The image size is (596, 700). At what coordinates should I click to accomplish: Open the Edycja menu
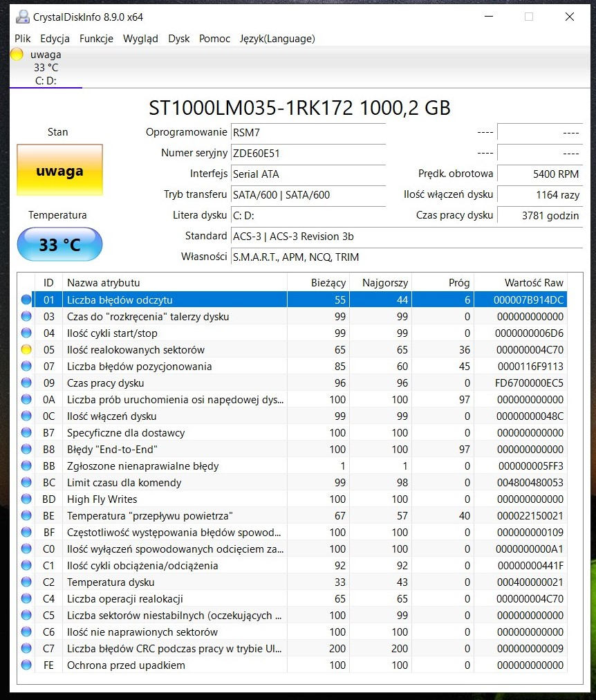point(55,39)
